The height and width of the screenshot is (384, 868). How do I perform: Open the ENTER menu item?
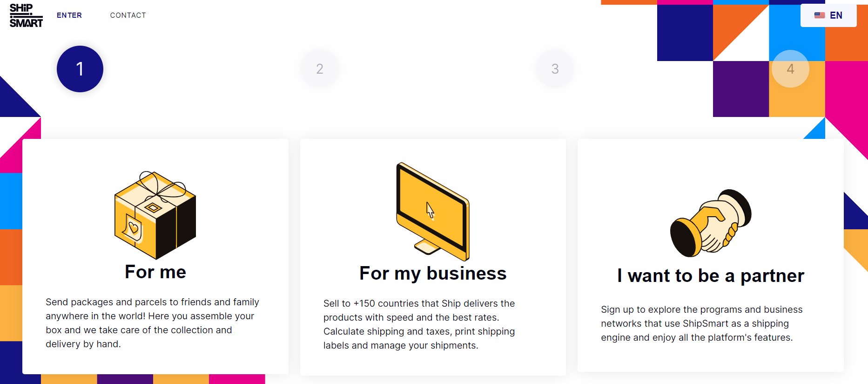point(69,15)
